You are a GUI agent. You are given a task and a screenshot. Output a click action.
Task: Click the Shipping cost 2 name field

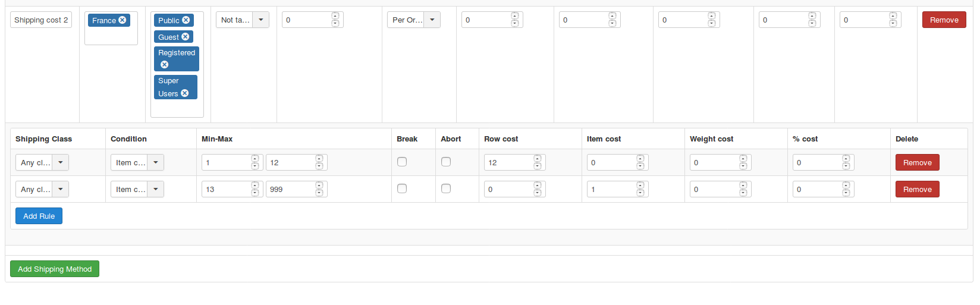pyautogui.click(x=41, y=20)
